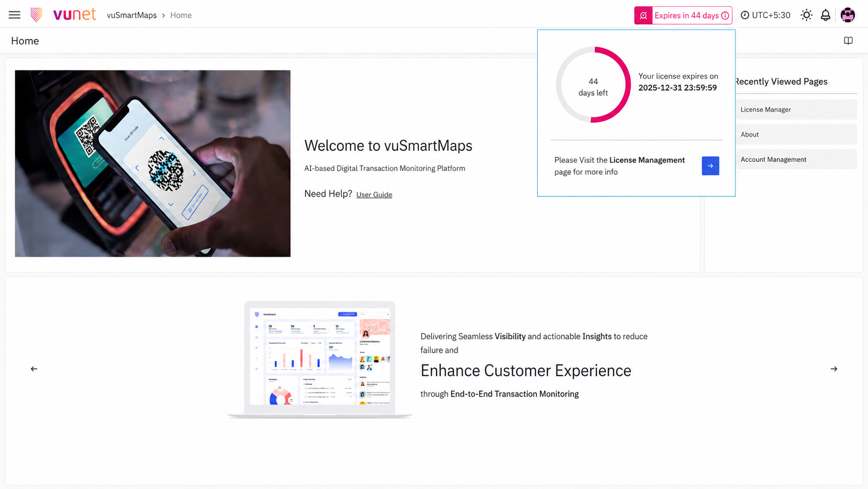Open the user profile avatar menu
The width and height of the screenshot is (868, 489).
(x=848, y=15)
